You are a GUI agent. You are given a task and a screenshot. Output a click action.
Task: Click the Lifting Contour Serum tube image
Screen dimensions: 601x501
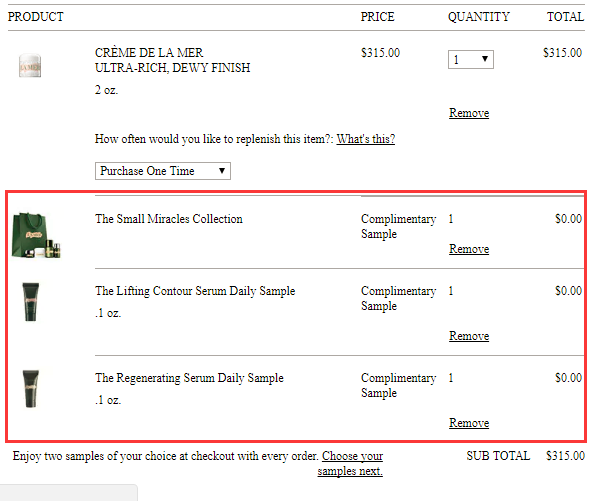pos(31,302)
